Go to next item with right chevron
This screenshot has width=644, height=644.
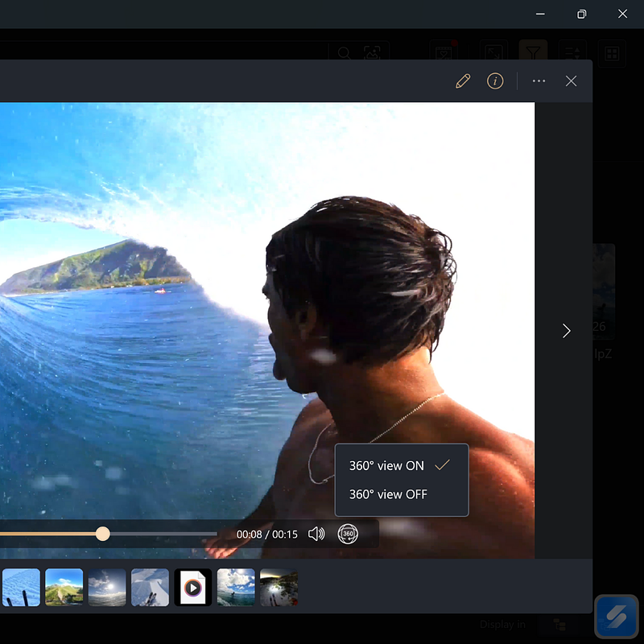click(x=566, y=331)
